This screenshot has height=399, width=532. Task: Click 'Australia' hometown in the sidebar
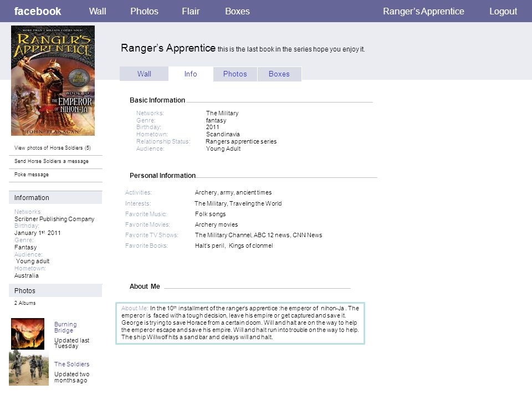27,275
